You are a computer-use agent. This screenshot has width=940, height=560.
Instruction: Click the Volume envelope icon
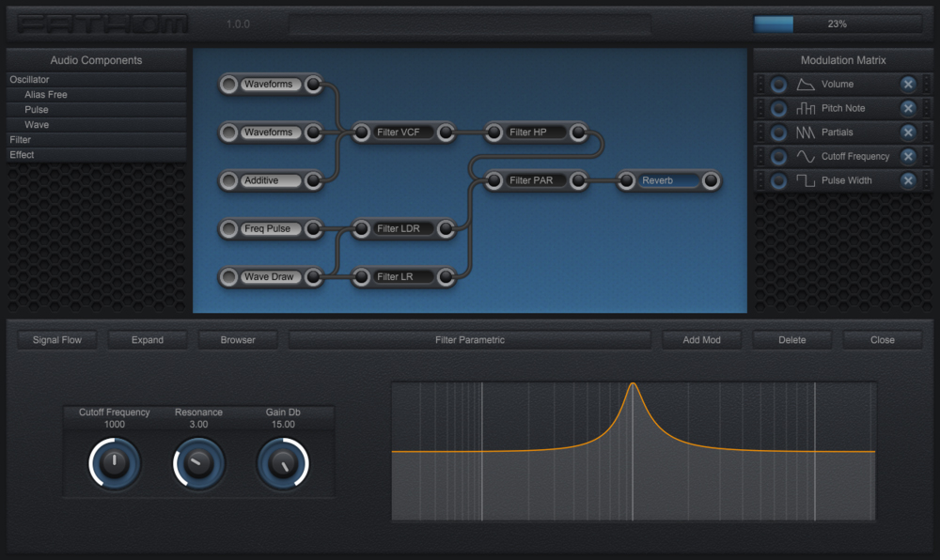click(x=806, y=85)
